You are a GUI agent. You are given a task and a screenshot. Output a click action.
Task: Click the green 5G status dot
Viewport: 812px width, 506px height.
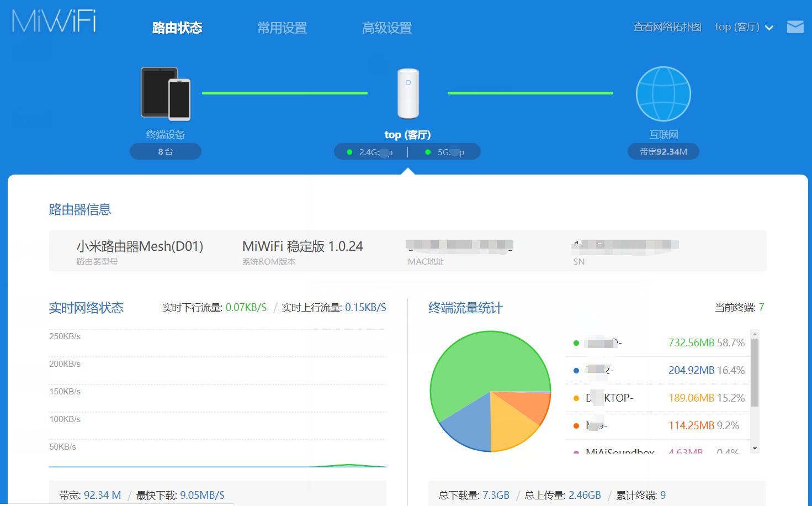(x=427, y=151)
